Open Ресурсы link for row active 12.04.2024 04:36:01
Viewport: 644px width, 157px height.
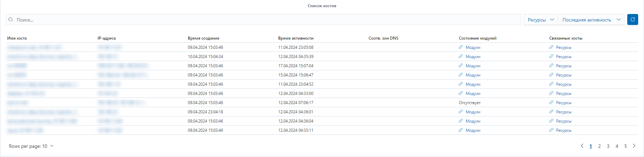[x=560, y=112]
